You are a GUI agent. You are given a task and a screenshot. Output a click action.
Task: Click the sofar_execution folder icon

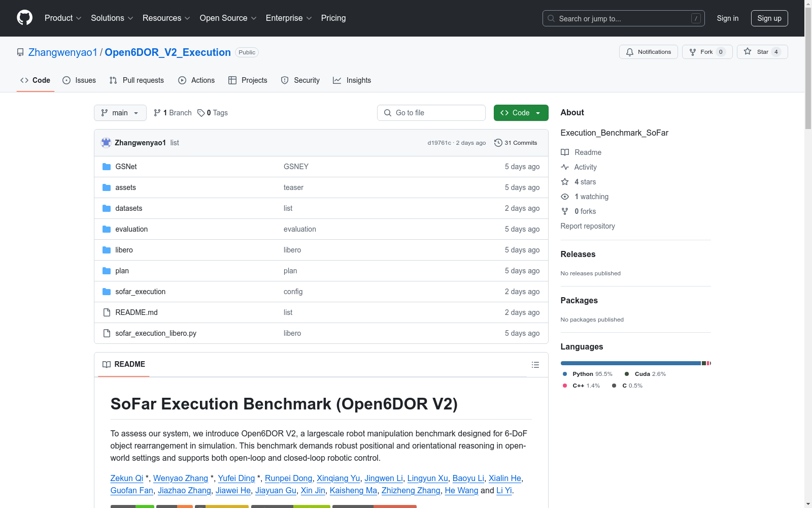[107, 292]
